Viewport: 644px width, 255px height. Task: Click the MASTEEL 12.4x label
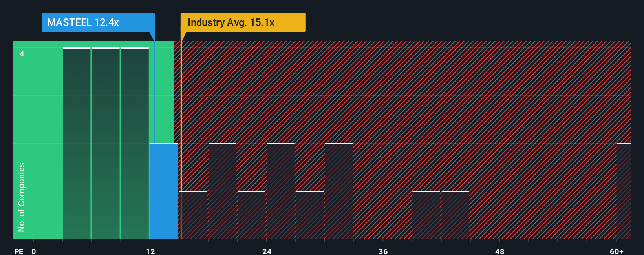(x=98, y=22)
